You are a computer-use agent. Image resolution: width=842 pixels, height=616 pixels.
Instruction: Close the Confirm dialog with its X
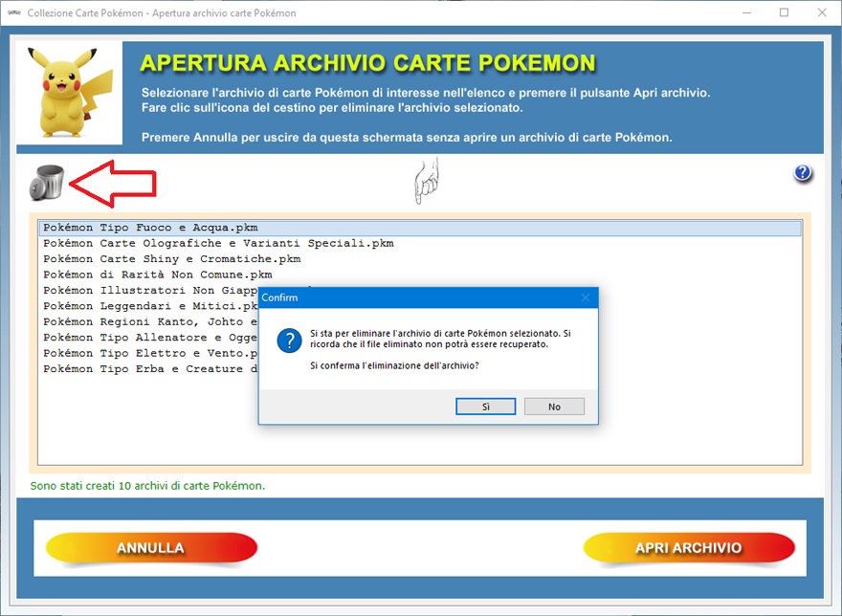click(586, 297)
